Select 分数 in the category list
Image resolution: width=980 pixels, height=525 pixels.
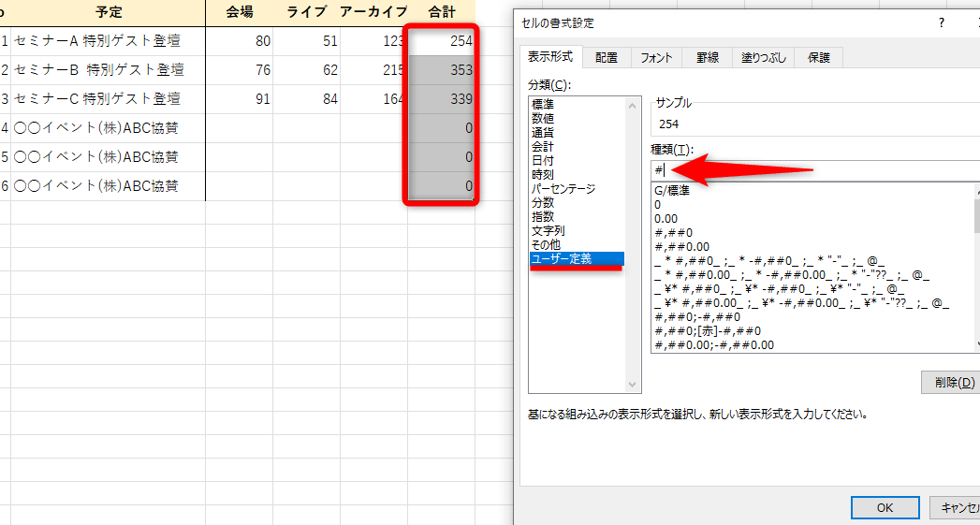[x=542, y=202]
